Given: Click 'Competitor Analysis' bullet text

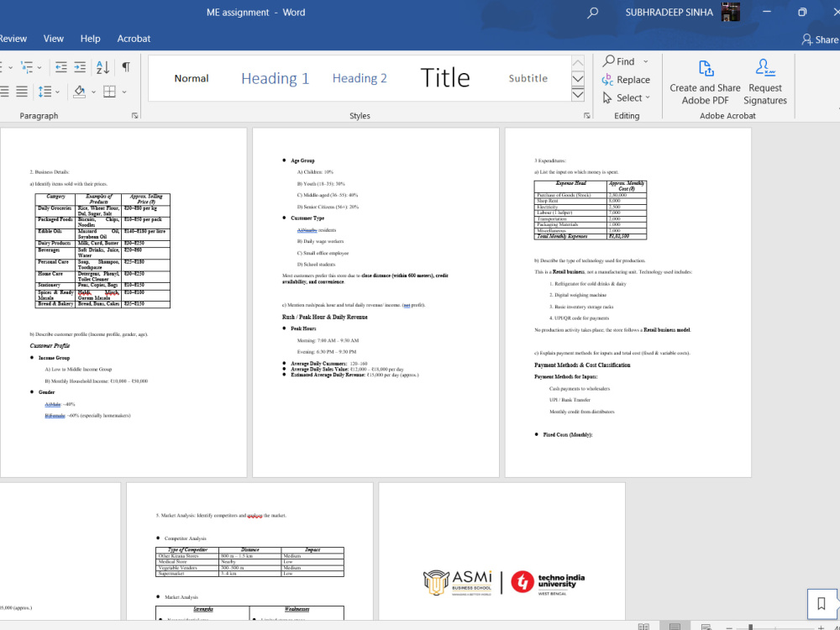Looking at the screenshot, I should 186,538.
